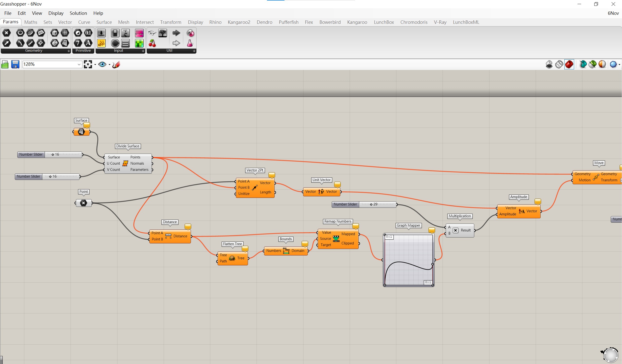This screenshot has width=622, height=364.
Task: Open the 6Nov document list at top right
Action: (x=613, y=13)
